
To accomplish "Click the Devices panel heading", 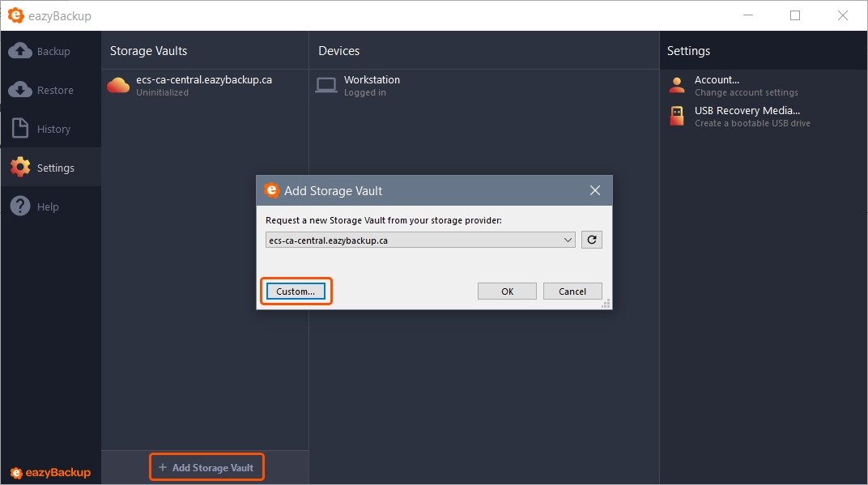I will pyautogui.click(x=338, y=51).
